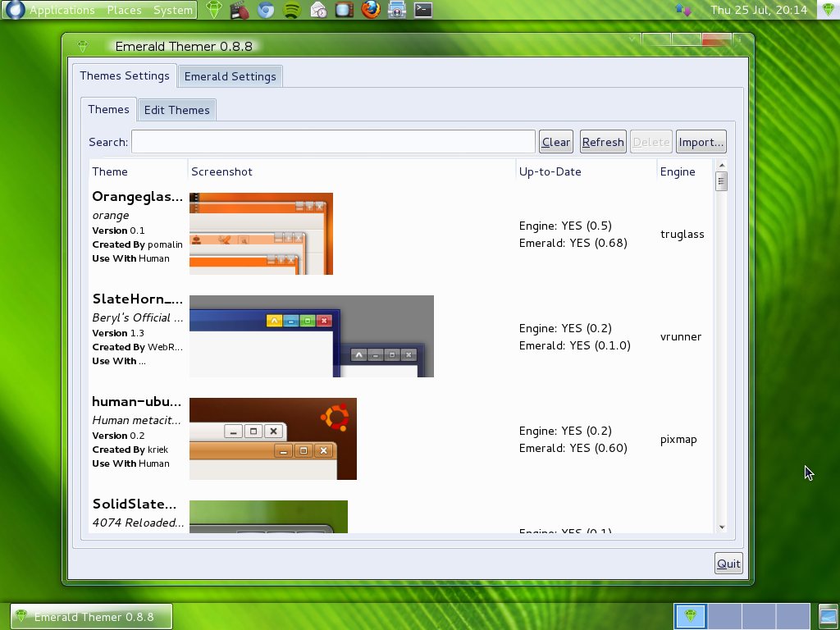
Task: Sort by the Theme column header
Action: (138, 171)
